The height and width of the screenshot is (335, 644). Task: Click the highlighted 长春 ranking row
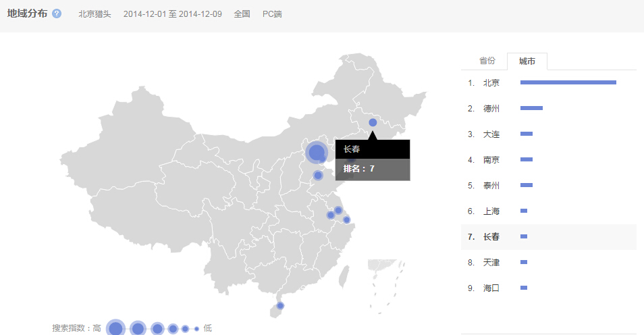pos(491,237)
